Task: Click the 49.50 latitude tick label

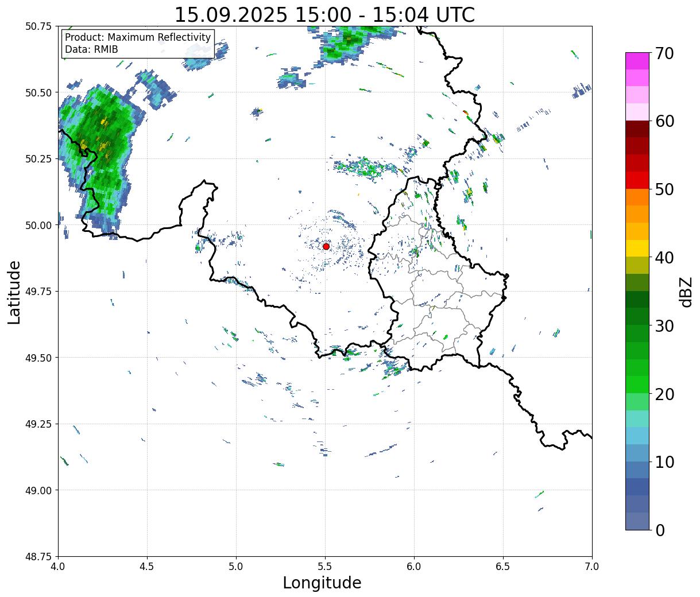Action: click(x=38, y=358)
